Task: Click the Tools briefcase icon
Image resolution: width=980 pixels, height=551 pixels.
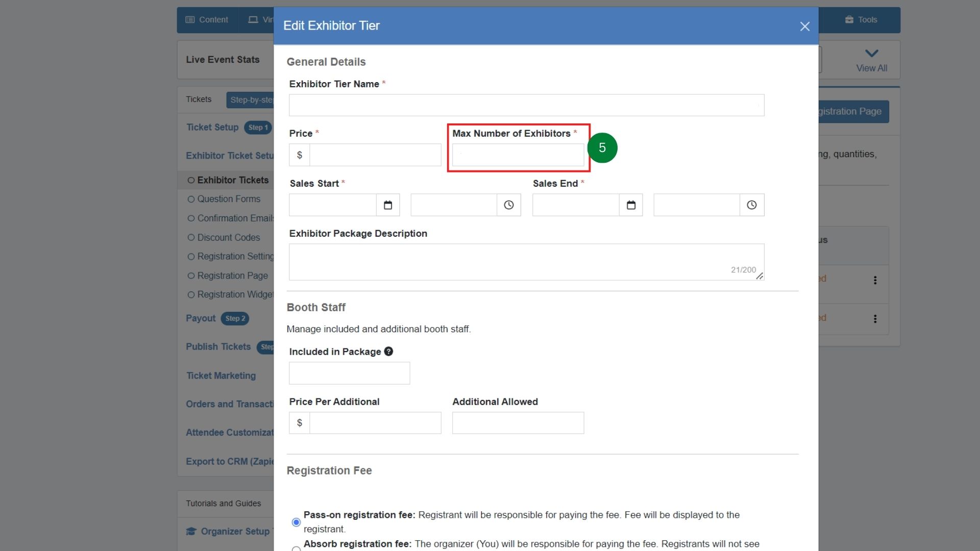Action: pos(849,20)
